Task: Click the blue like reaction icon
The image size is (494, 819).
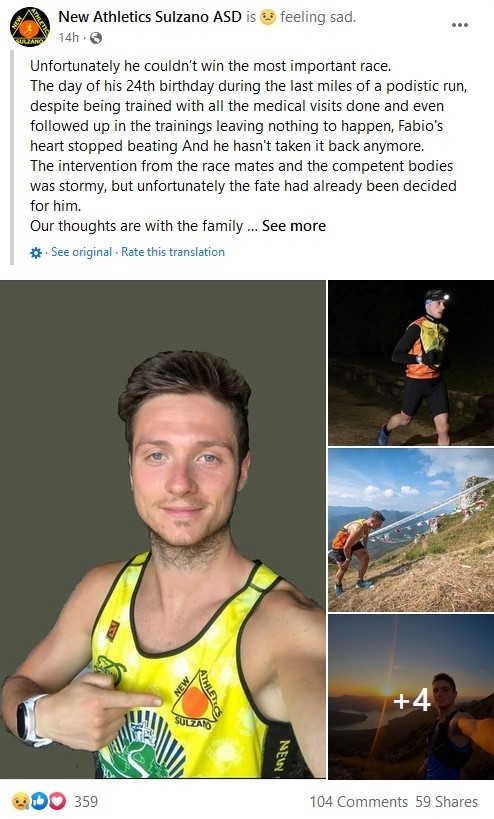Action: (39, 801)
